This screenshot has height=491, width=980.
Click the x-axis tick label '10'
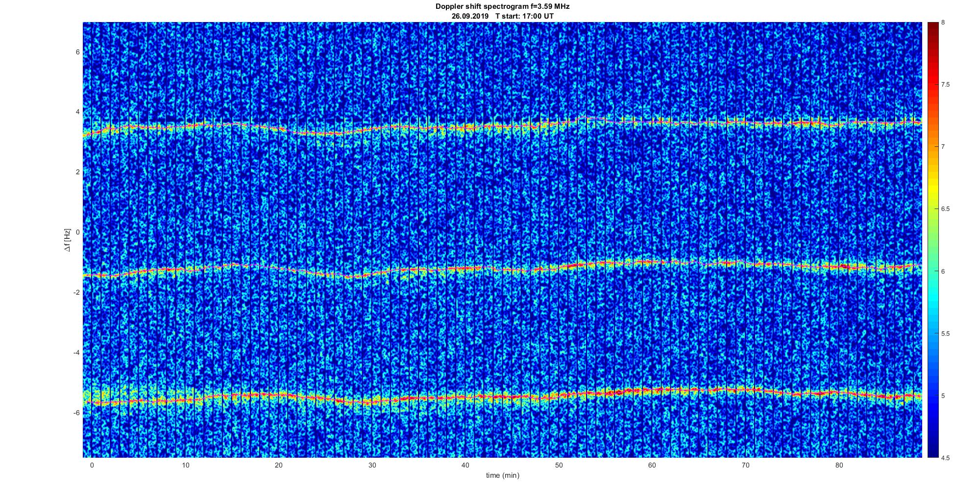pos(185,465)
